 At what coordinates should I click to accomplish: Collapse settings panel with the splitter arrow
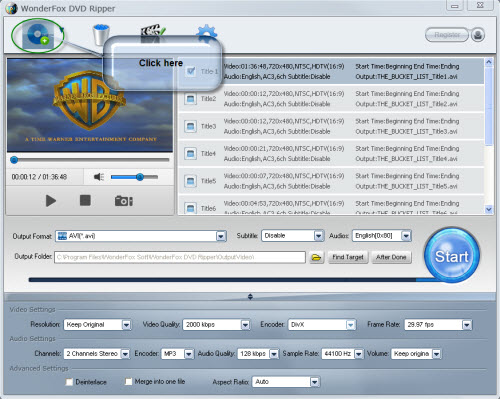[x=250, y=297]
